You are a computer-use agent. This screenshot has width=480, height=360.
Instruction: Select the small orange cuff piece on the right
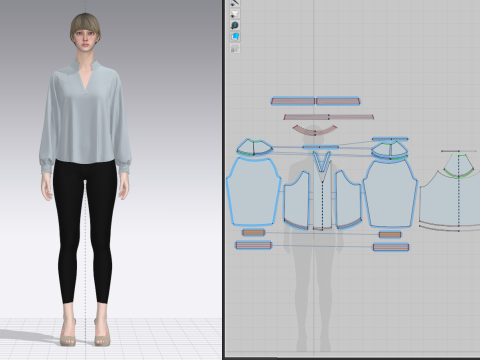coord(390,235)
